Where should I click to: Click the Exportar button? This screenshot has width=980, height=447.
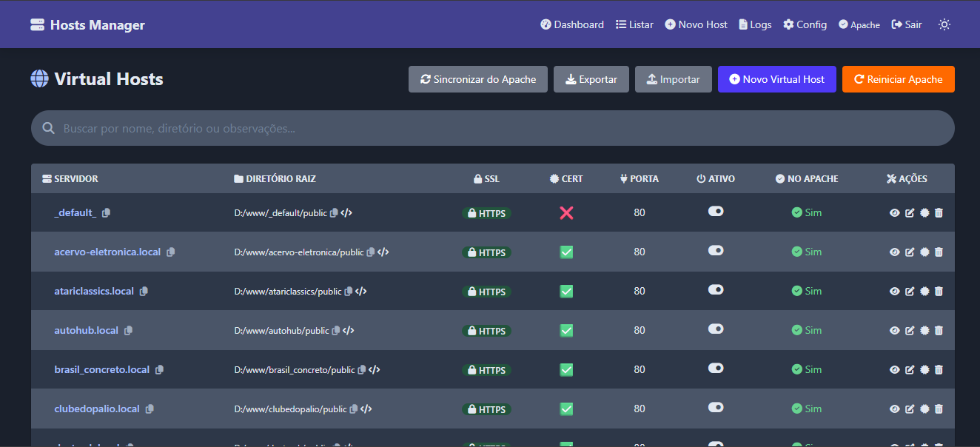[591, 79]
